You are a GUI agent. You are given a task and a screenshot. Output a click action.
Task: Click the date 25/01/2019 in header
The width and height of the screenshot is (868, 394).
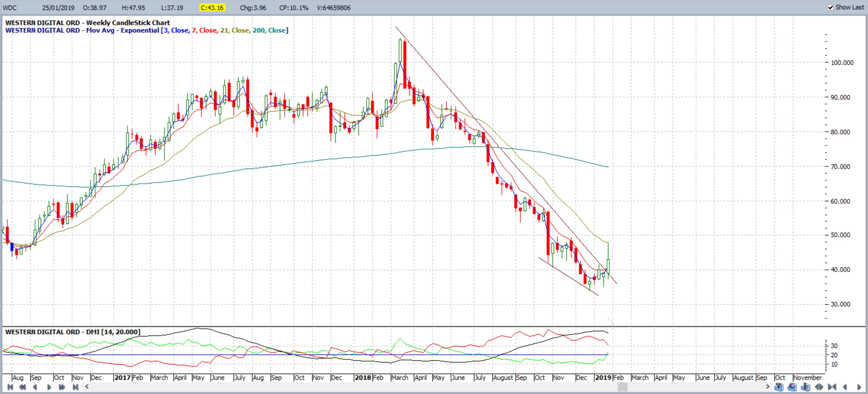pyautogui.click(x=58, y=8)
